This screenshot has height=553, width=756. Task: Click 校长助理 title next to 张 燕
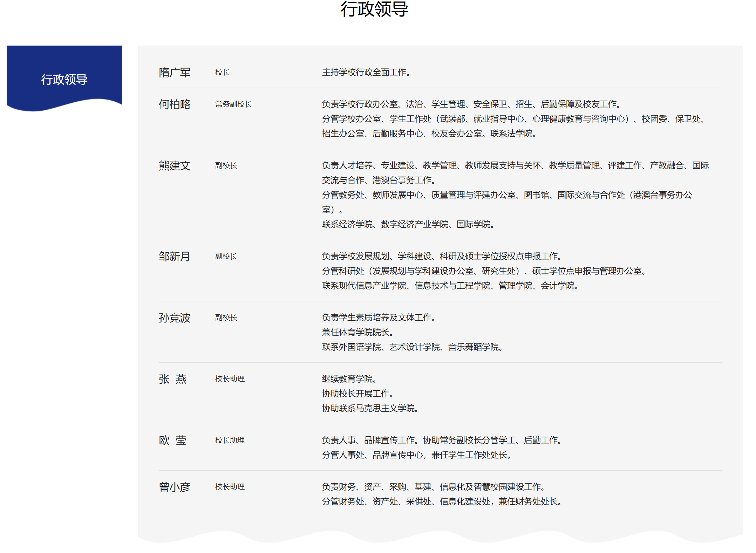[x=230, y=379]
